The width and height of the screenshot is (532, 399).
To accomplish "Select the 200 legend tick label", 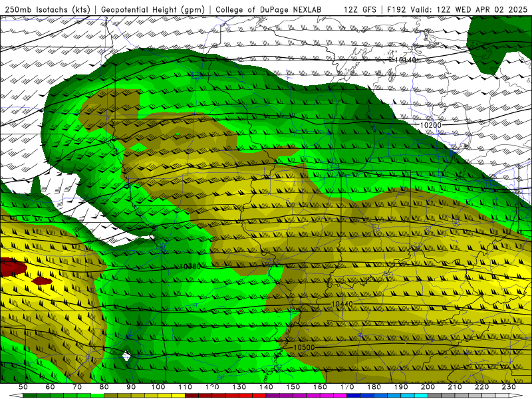I will [428, 387].
